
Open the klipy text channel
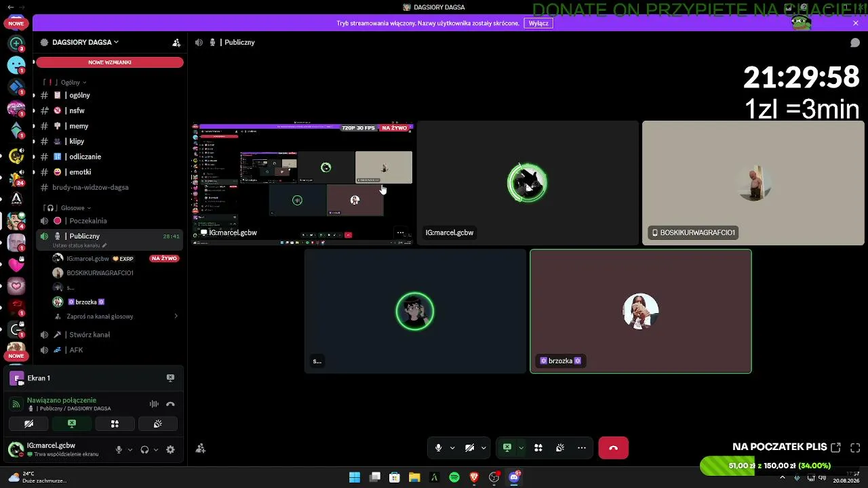coord(110,142)
